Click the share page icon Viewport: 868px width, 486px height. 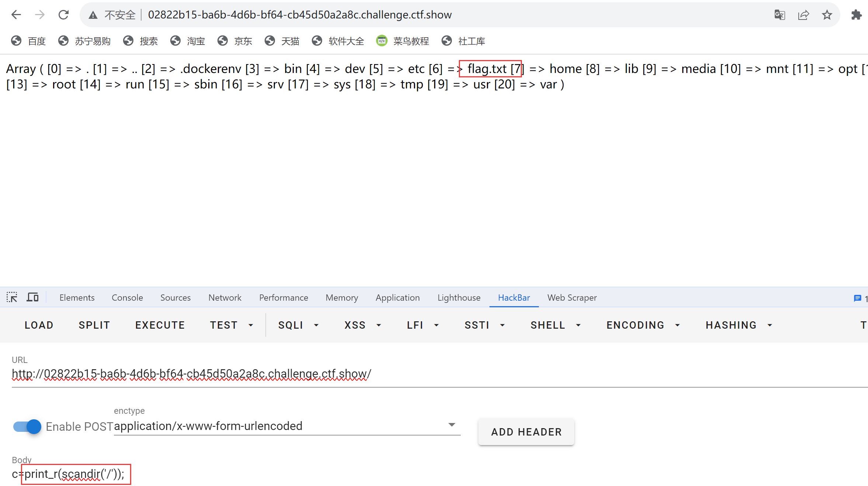pyautogui.click(x=803, y=15)
